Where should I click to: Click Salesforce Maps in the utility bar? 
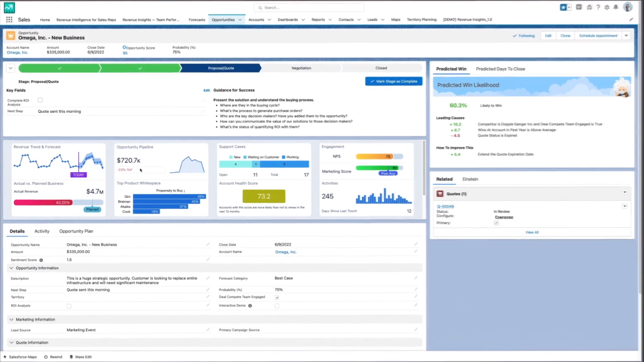[x=20, y=357]
